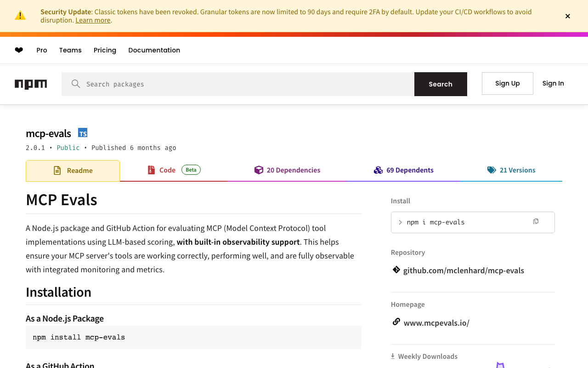588x368 pixels.
Task: Open the Readme tab
Action: click(x=73, y=171)
